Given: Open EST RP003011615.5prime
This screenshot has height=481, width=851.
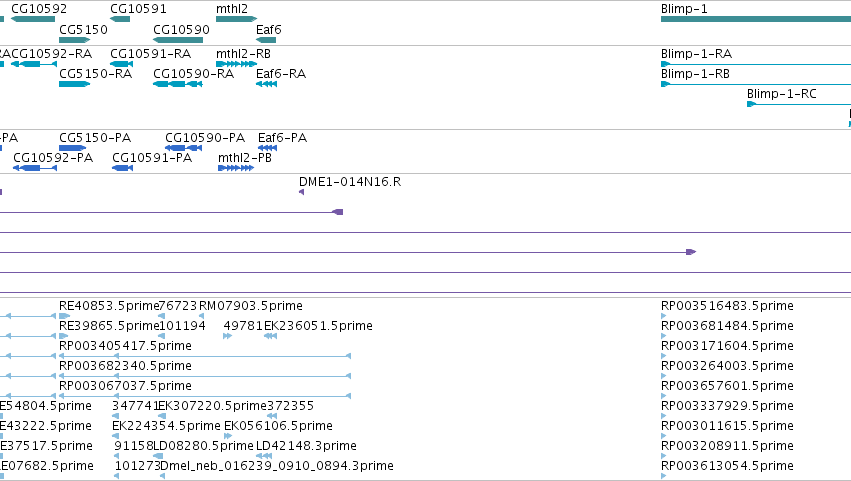Looking at the screenshot, I should pos(727,427).
